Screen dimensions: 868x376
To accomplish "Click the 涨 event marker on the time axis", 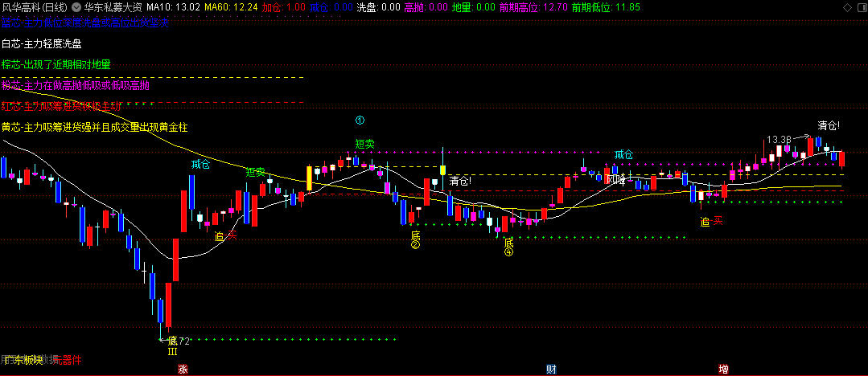I will (x=183, y=370).
